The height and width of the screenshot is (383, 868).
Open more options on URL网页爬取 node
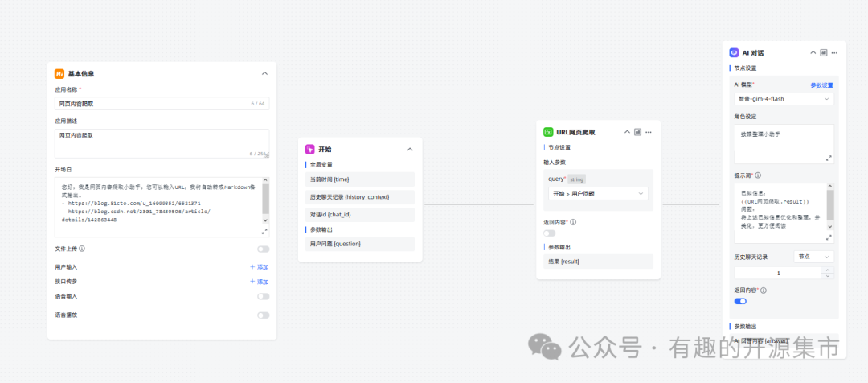pyautogui.click(x=649, y=132)
